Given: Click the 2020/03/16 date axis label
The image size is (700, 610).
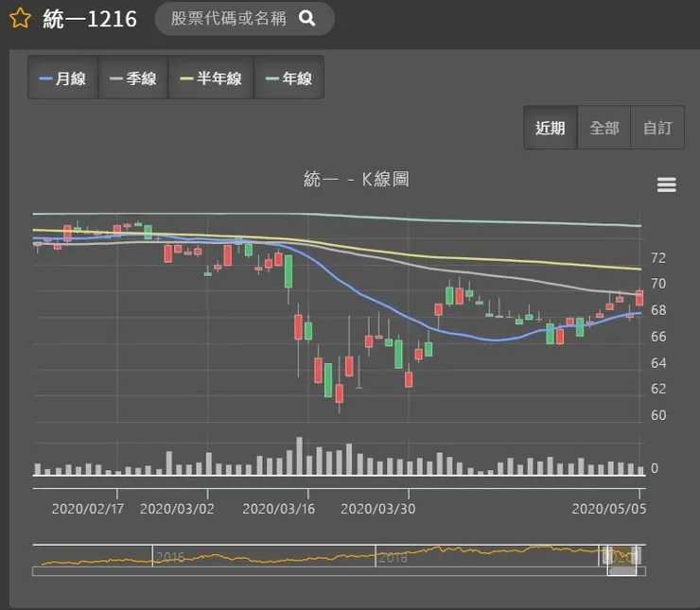Looking at the screenshot, I should click(x=278, y=509).
